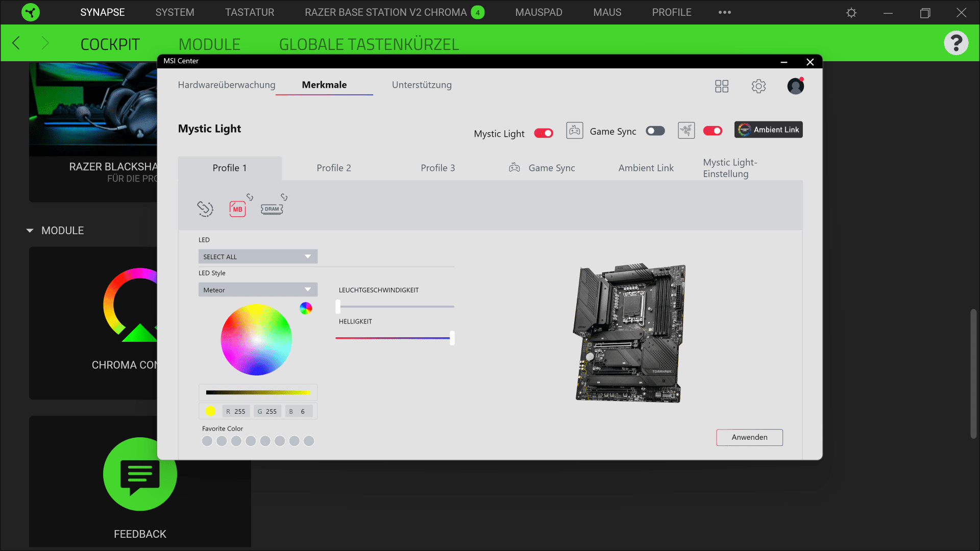Select the MB motherboard device icon
The image size is (980, 551).
pos(237,209)
